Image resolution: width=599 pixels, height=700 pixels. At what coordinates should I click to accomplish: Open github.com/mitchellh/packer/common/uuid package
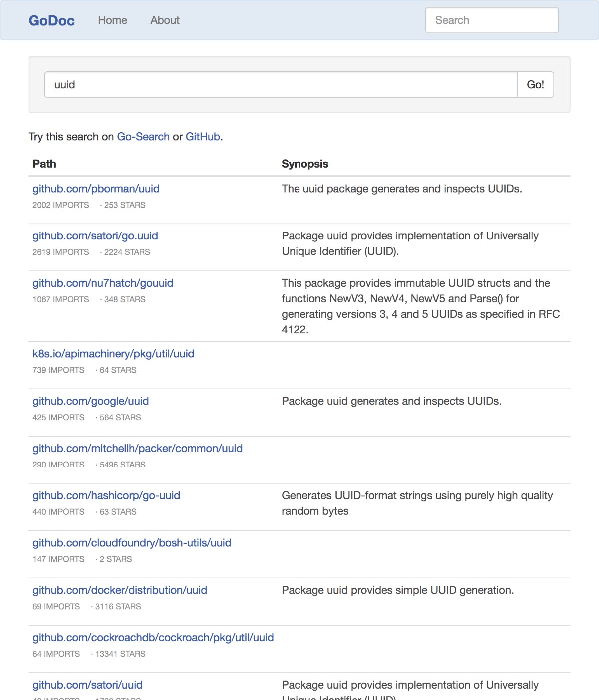(137, 449)
